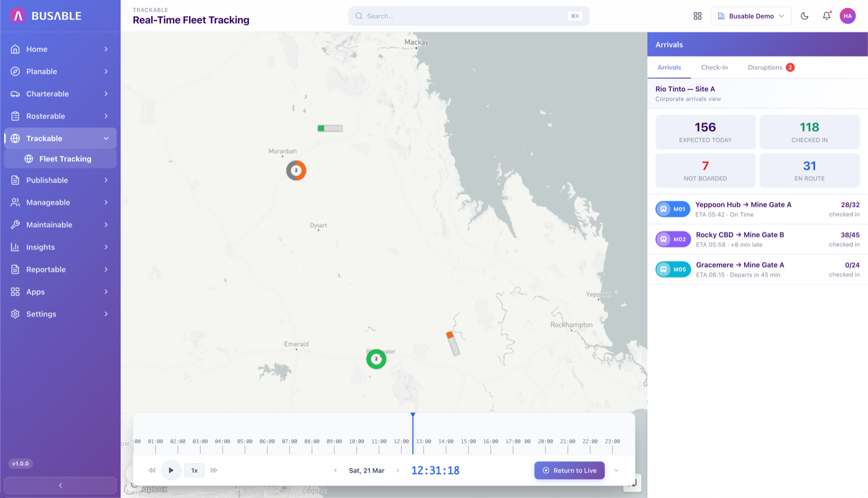Image resolution: width=868 pixels, height=498 pixels.
Task: Play the fleet timeline
Action: 171,470
